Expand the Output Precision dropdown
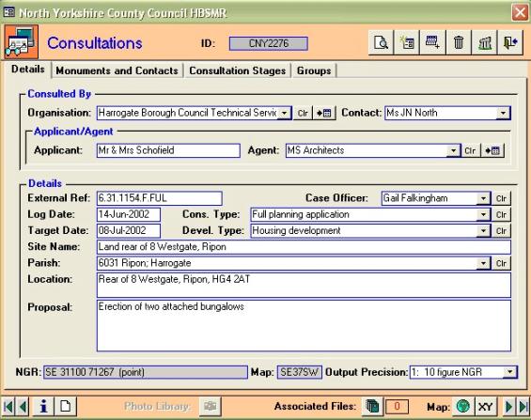The image size is (531, 420). [510, 372]
